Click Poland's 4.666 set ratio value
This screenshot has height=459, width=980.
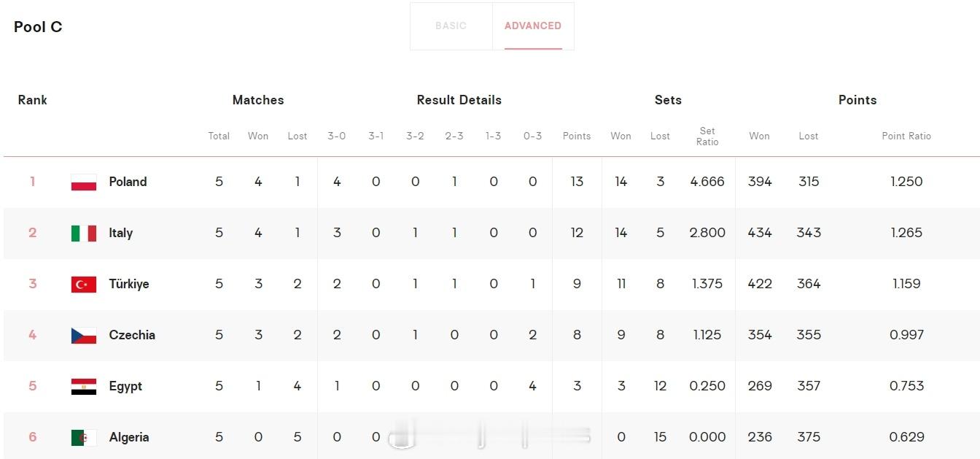[x=707, y=182]
